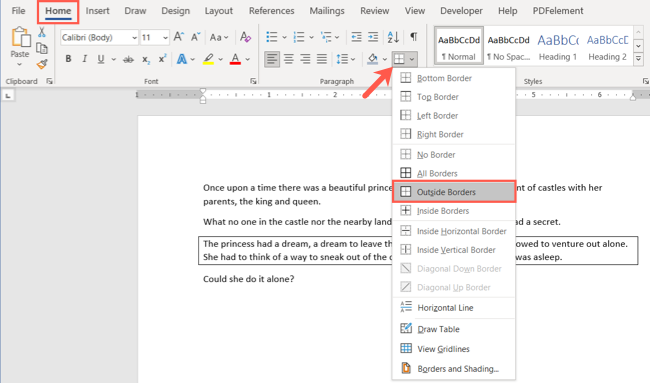Screen dimensions: 650x383
Task: Open font color dropdown arrow
Action: tap(247, 60)
